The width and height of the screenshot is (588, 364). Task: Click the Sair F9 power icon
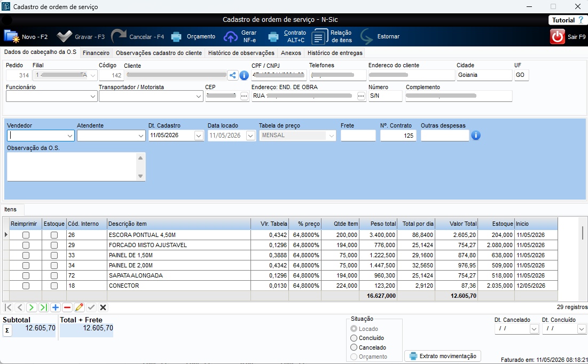click(x=557, y=37)
